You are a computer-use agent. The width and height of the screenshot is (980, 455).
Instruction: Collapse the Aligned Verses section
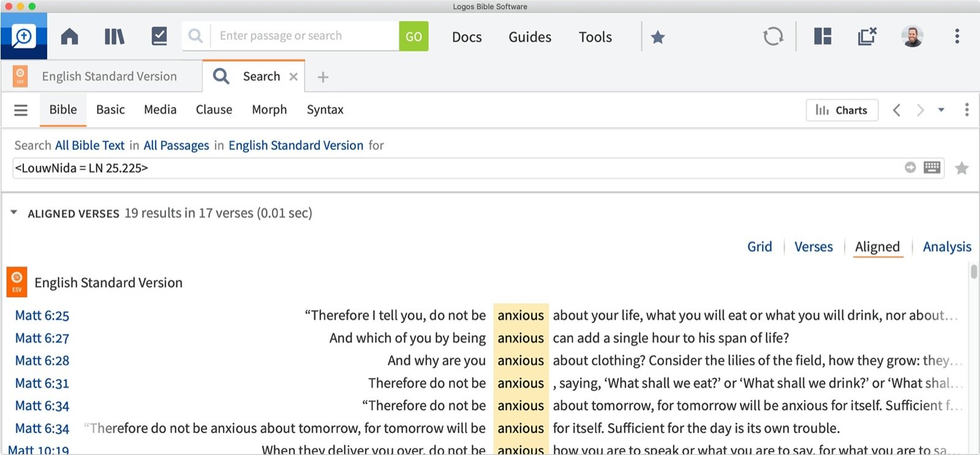click(13, 212)
